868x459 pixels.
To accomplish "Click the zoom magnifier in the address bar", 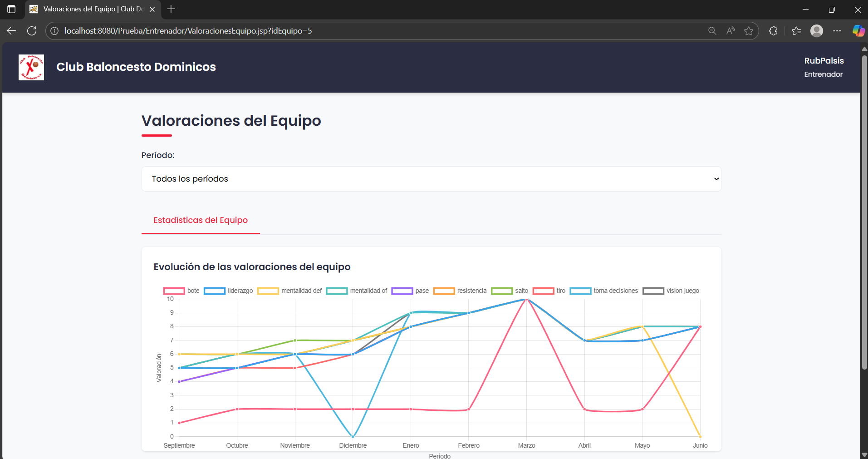I will [x=712, y=31].
